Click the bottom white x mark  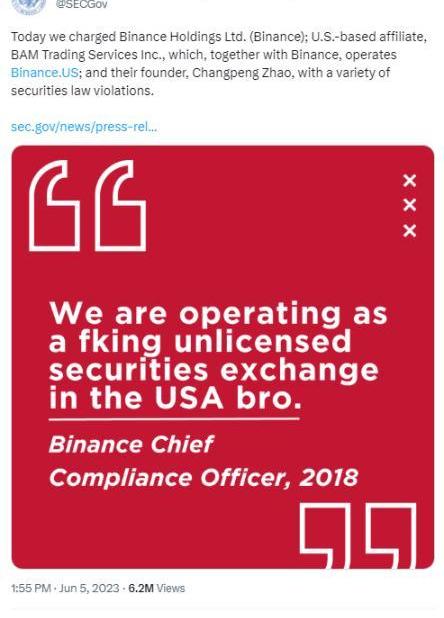click(410, 231)
